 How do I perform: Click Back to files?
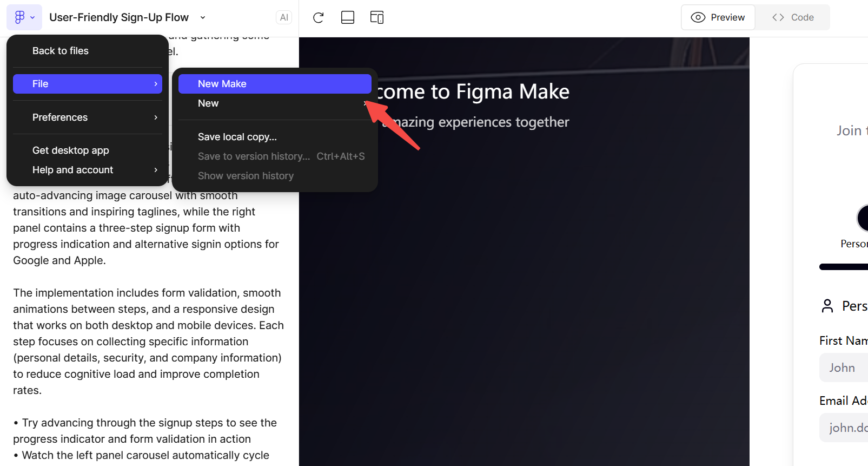click(x=61, y=51)
